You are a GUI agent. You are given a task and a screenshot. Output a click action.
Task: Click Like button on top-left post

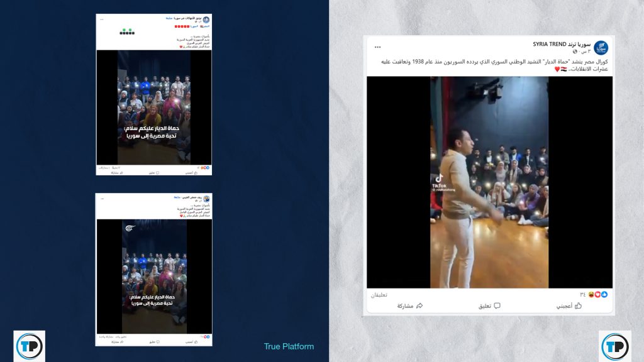(x=191, y=172)
